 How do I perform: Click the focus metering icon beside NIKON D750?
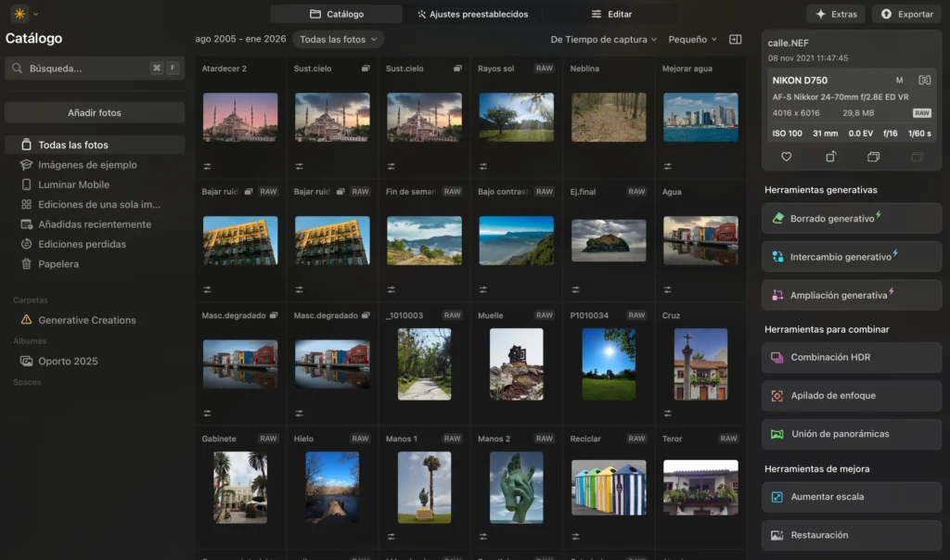(x=924, y=80)
